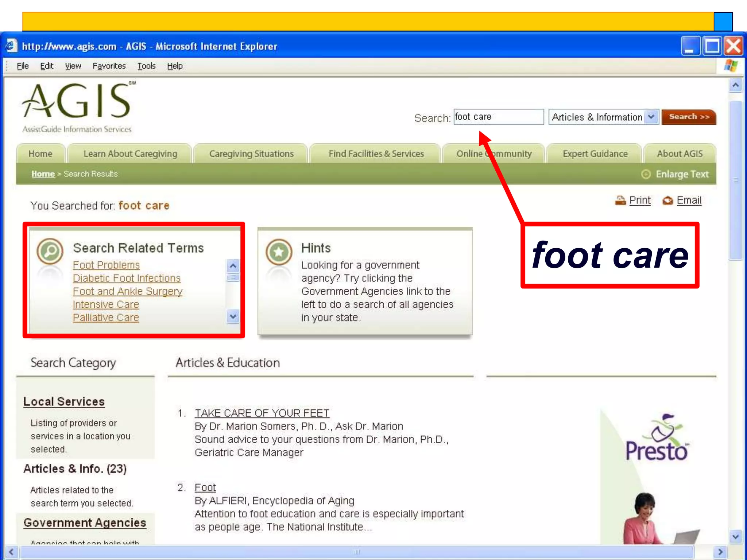Minimize the Internet Explorer window
Viewport: 747px width, 560px height.
coord(690,46)
